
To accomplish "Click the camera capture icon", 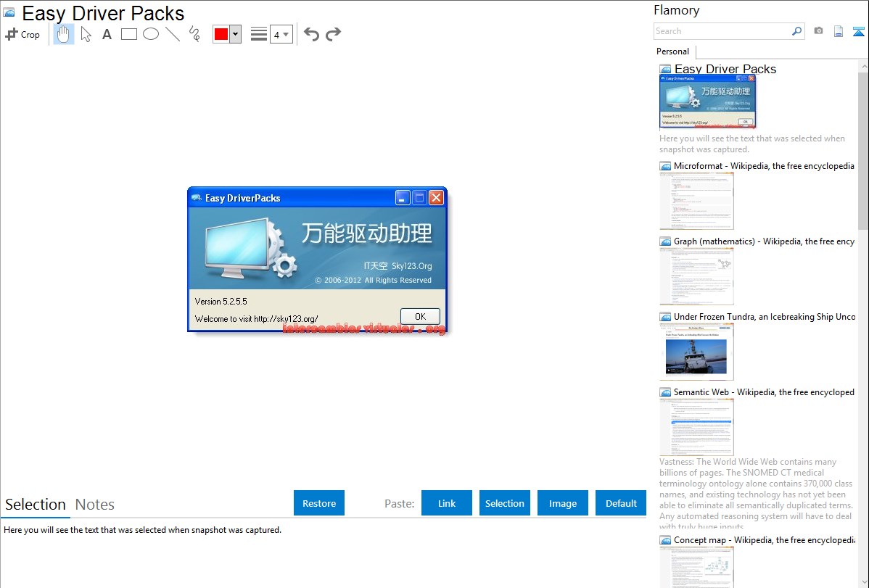I will pyautogui.click(x=818, y=31).
